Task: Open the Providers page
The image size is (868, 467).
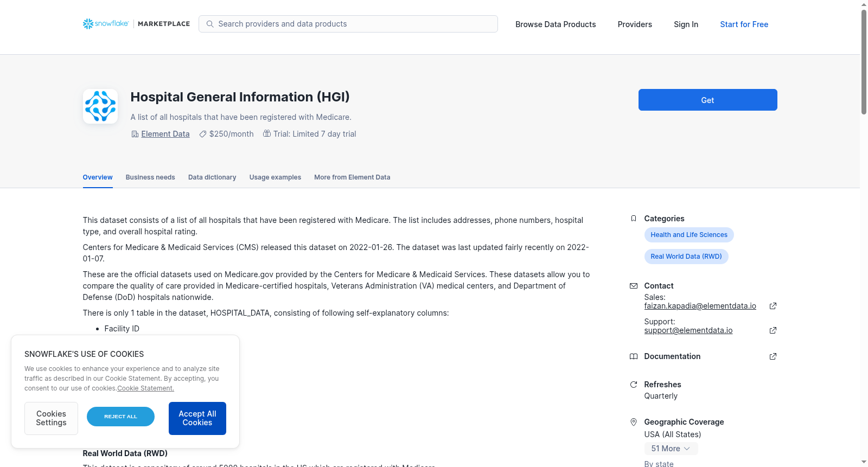Action: click(635, 24)
